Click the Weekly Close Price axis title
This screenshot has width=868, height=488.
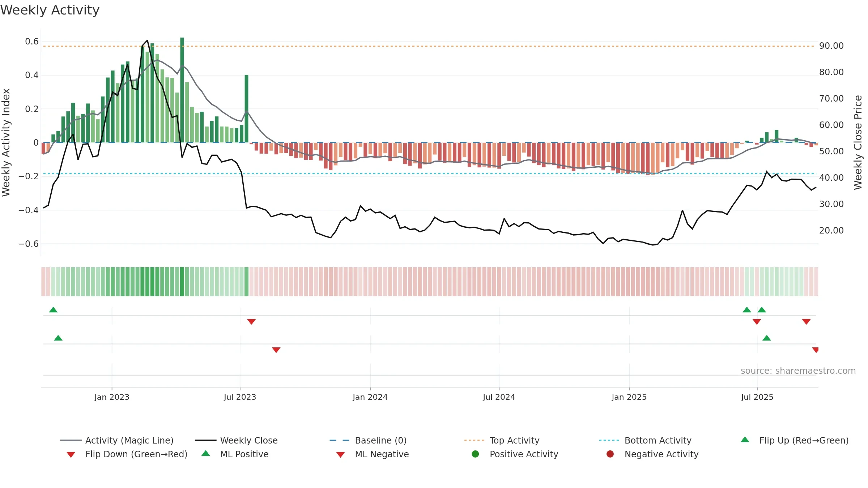[x=858, y=142]
